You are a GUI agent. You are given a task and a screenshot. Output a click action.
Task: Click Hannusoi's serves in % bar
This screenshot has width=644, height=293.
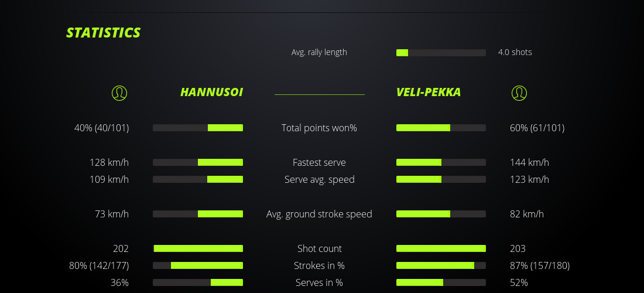tap(198, 282)
